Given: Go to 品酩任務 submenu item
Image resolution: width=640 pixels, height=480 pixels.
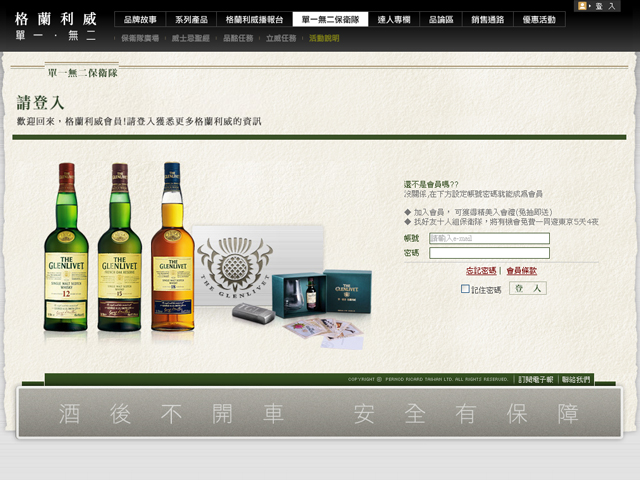Looking at the screenshot, I should (x=238, y=38).
